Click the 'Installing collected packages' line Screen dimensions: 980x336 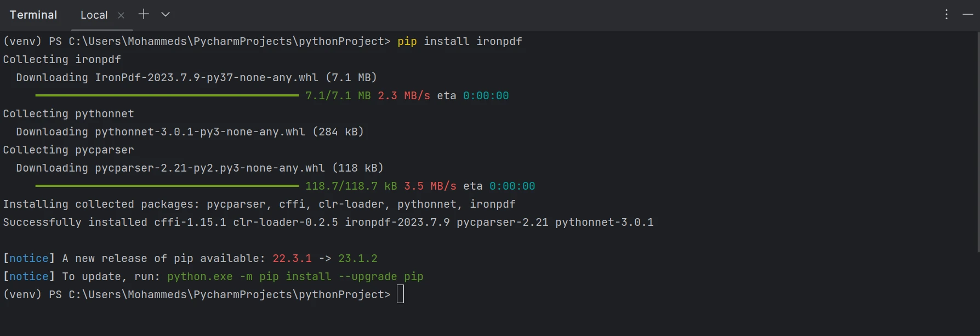259,204
